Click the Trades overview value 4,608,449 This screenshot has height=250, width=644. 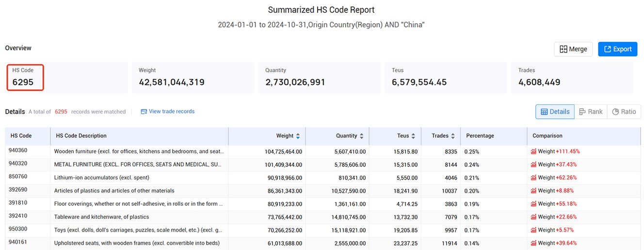(x=539, y=83)
